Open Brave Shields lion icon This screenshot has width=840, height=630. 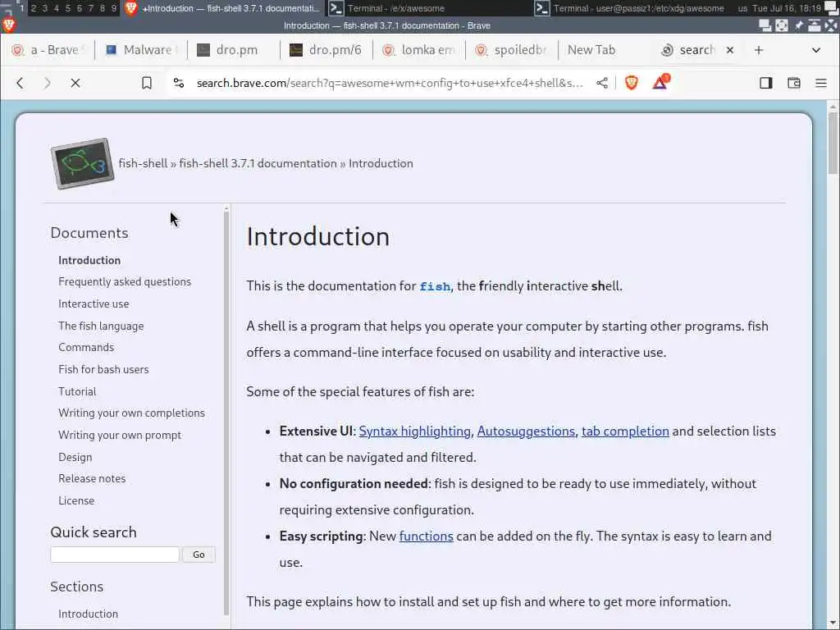coord(632,83)
